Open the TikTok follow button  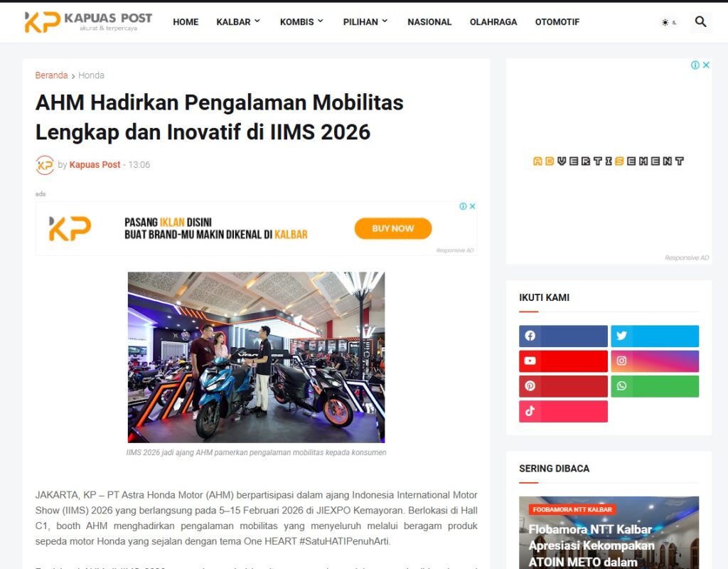click(x=563, y=411)
